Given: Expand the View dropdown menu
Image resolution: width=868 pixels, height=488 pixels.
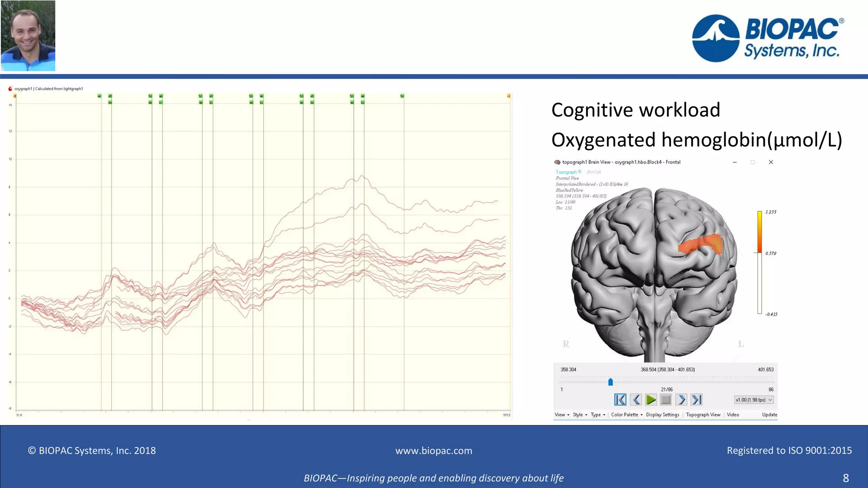Looking at the screenshot, I should click(x=562, y=415).
